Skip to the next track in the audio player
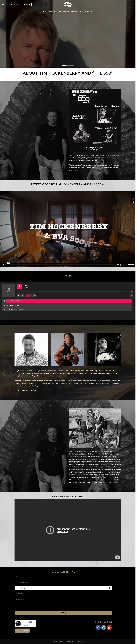 (x=23, y=295)
